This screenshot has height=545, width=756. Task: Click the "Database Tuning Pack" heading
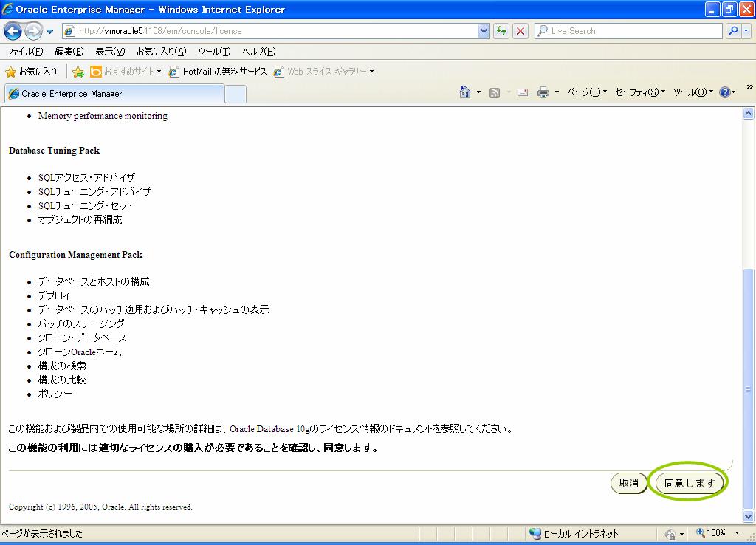54,151
